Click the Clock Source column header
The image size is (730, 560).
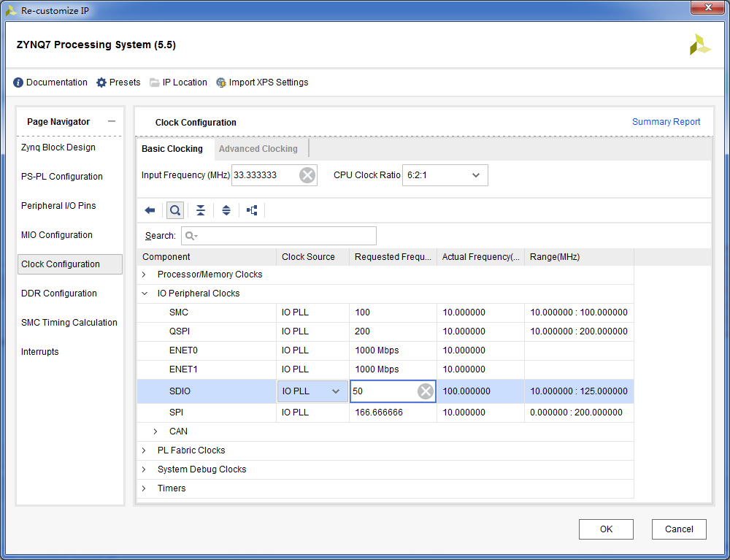coord(313,257)
